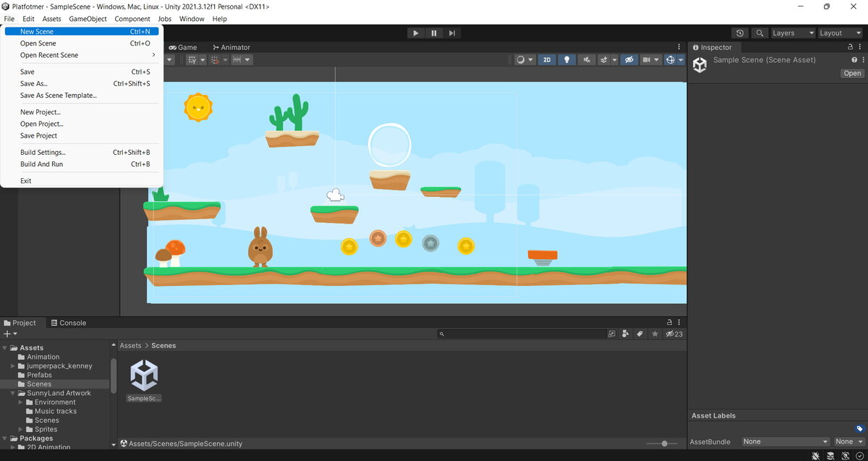Select the Music tracks folder
Image resolution: width=868 pixels, height=461 pixels.
[55, 411]
